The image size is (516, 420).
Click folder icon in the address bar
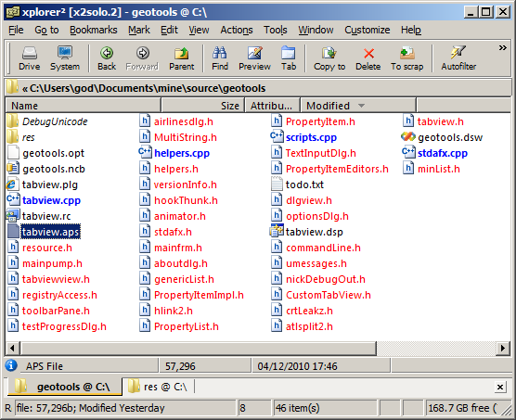point(12,87)
